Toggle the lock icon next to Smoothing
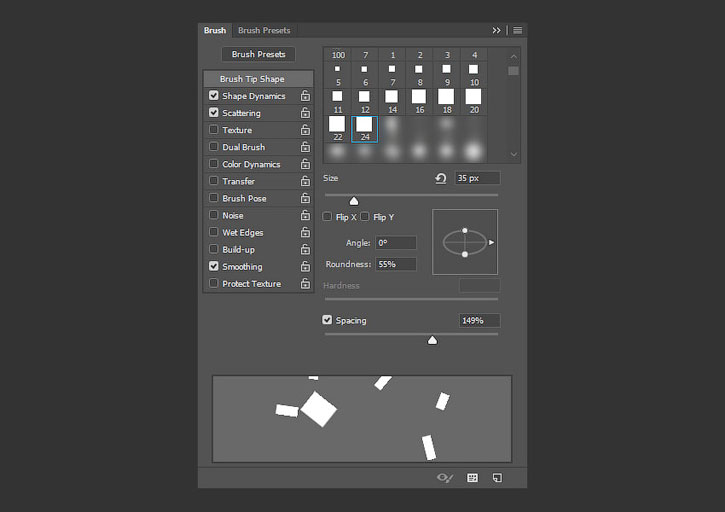Viewport: 725px width, 512px height. [x=305, y=266]
